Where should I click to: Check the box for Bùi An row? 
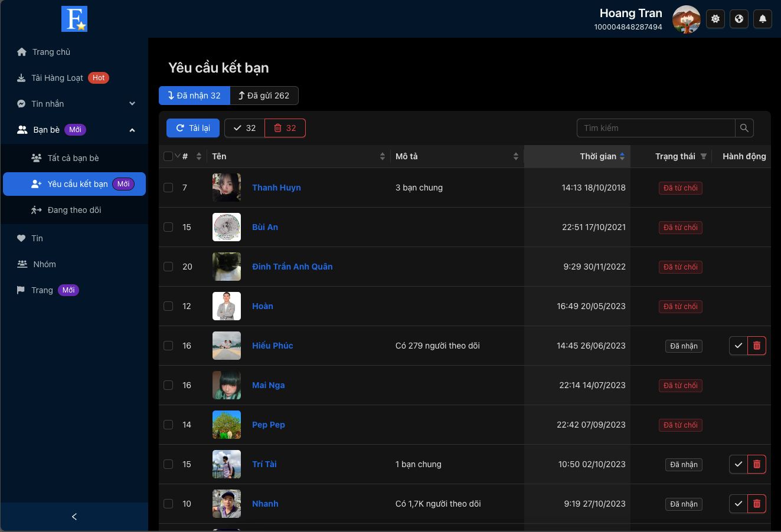click(x=168, y=227)
